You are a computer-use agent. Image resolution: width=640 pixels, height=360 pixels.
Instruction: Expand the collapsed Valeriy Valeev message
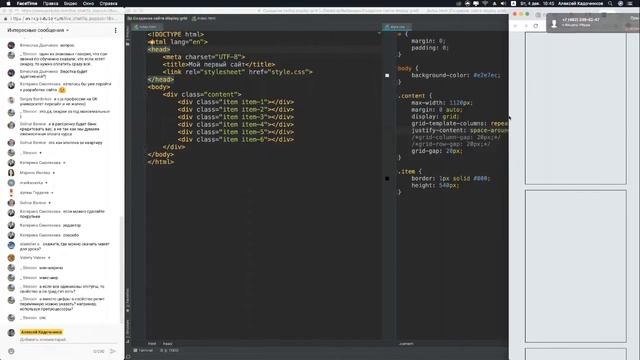[49, 258]
